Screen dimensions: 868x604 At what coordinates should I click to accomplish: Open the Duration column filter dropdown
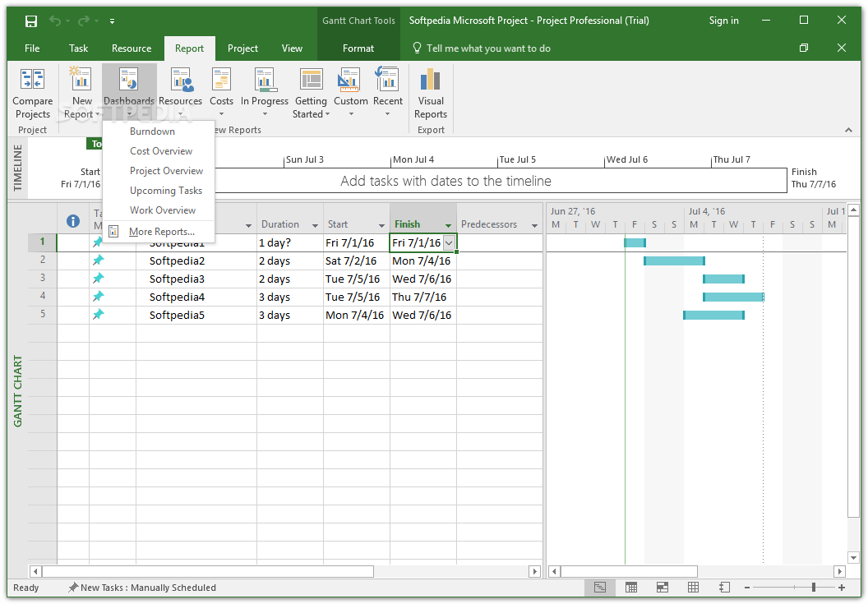point(315,225)
